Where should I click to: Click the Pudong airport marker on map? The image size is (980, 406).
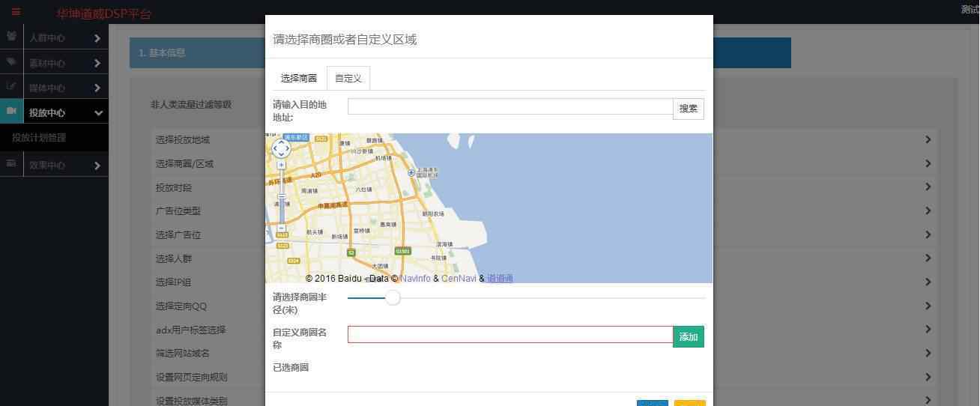tap(411, 172)
